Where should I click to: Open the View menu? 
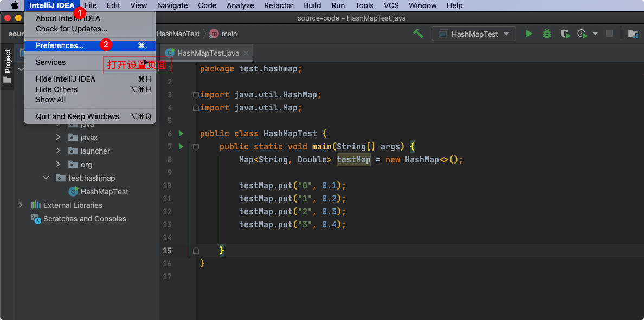pos(138,5)
